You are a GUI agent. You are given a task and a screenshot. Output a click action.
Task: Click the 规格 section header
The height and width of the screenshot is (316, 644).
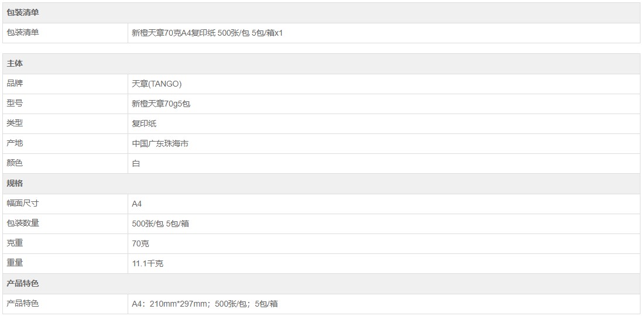[x=15, y=183]
